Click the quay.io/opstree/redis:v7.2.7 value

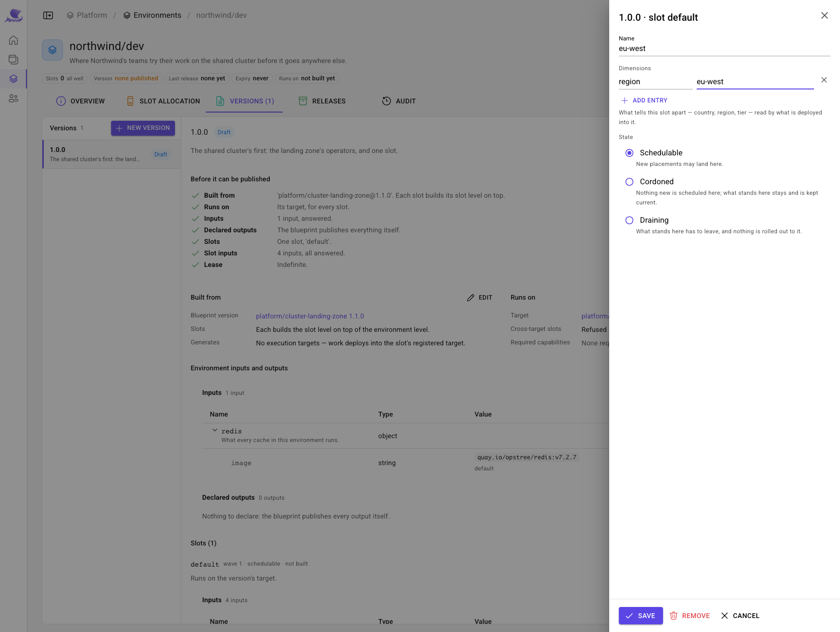pos(527,457)
